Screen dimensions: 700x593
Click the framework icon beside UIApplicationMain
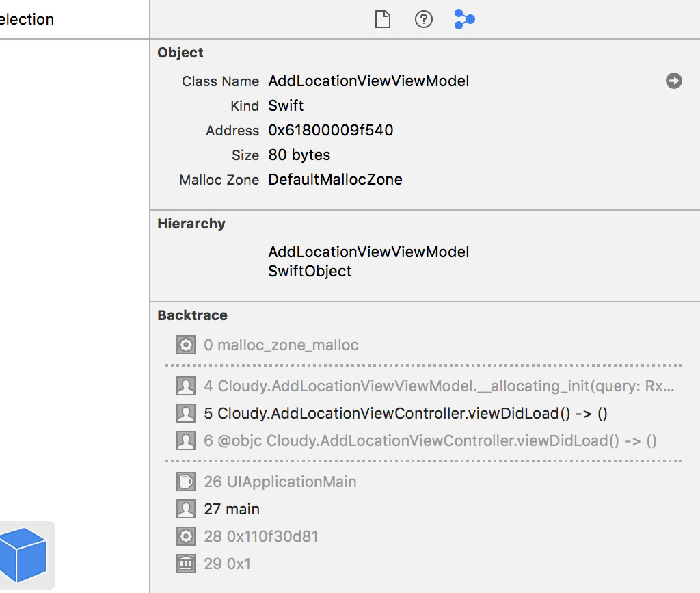coord(185,482)
